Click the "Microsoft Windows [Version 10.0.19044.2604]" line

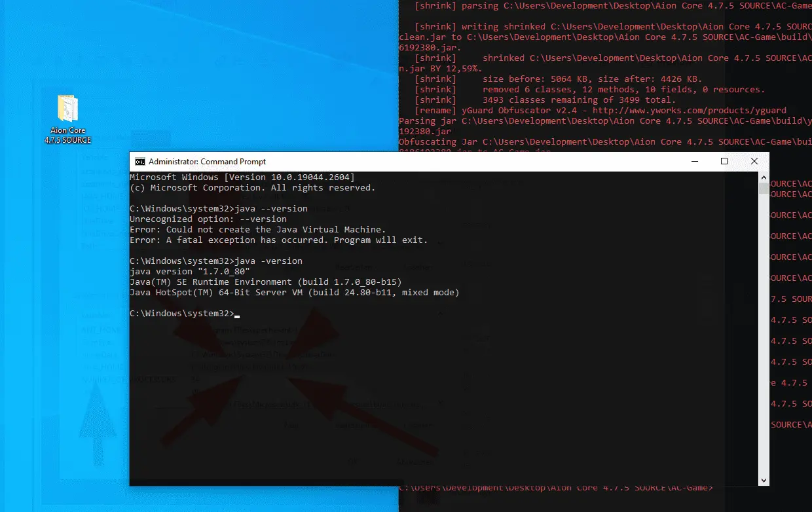(x=242, y=177)
